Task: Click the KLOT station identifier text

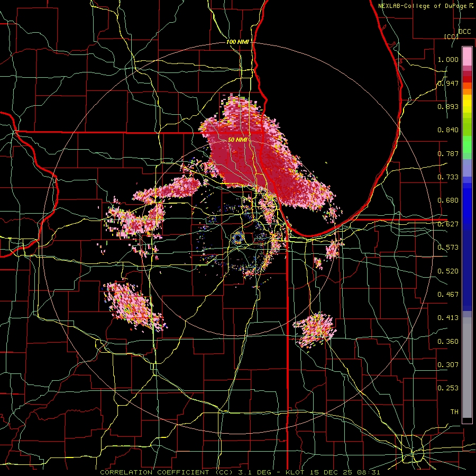Action: (296, 472)
